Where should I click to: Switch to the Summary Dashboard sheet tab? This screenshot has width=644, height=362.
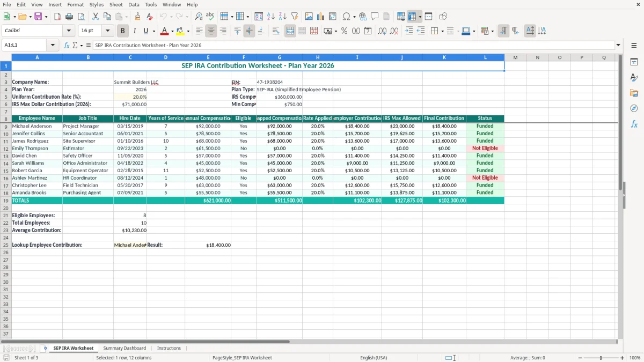pos(125,348)
